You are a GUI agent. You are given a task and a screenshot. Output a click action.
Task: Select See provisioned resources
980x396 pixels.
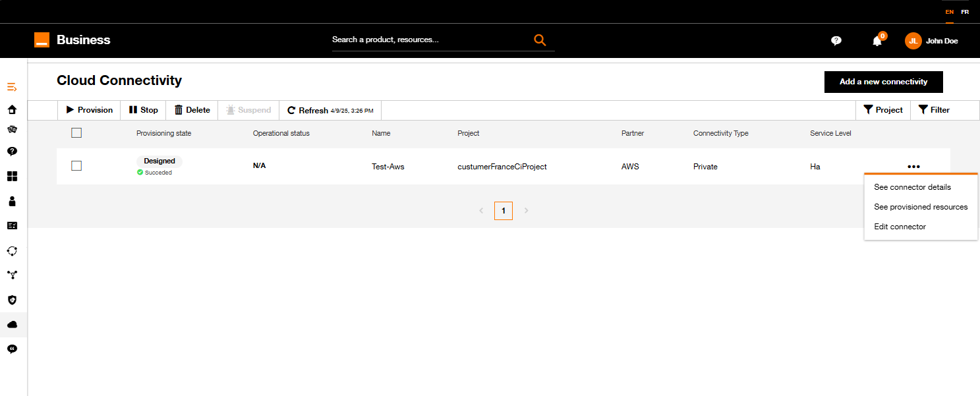point(921,207)
